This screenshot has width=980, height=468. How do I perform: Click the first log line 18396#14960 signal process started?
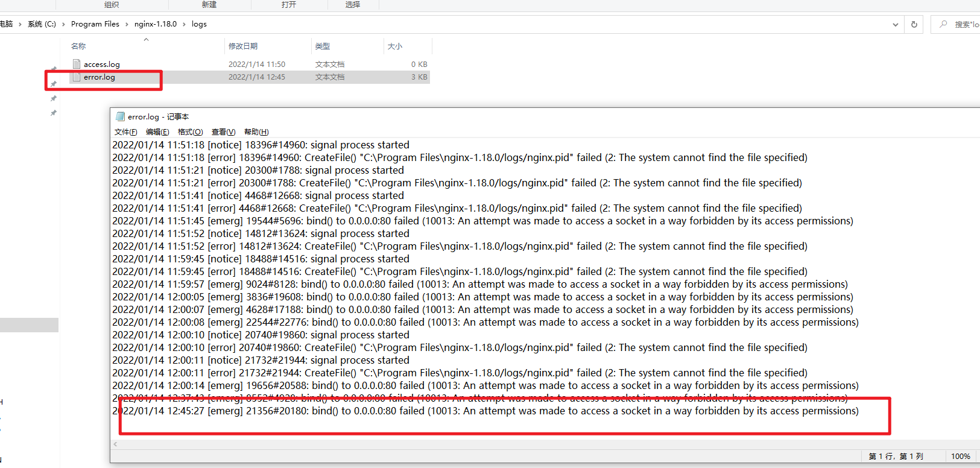tap(261, 145)
